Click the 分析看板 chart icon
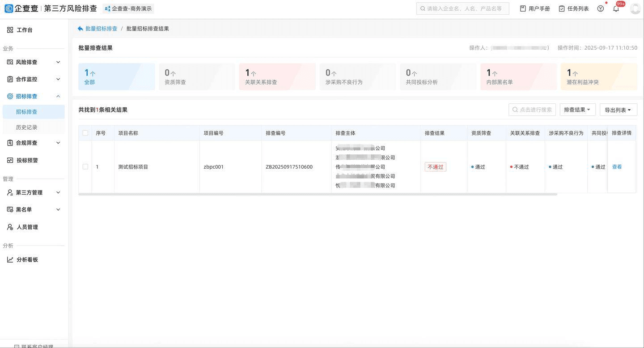 (10, 259)
